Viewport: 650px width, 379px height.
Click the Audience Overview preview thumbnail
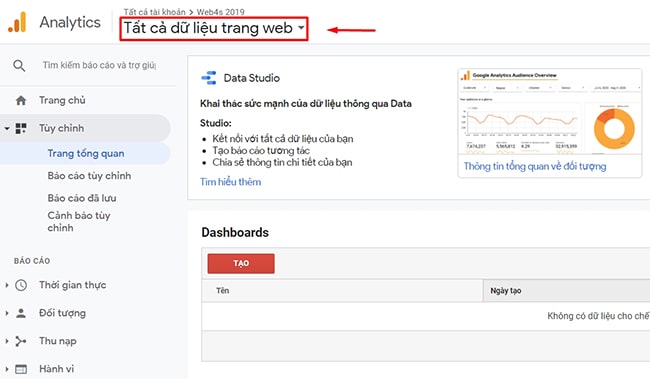tap(550, 112)
